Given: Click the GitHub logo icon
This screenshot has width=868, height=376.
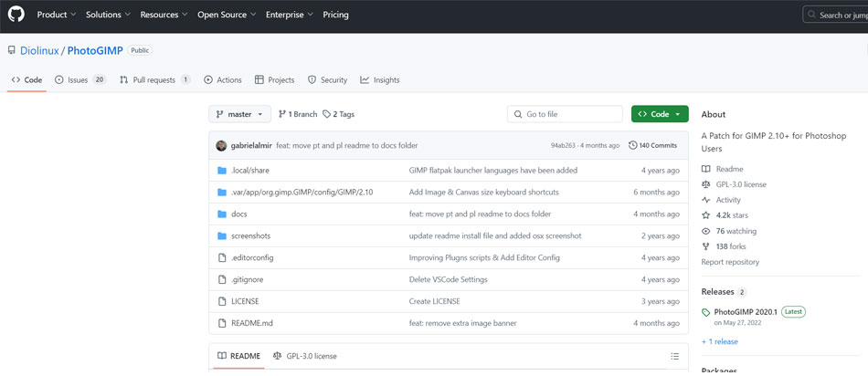Looking at the screenshot, I should pos(16,15).
